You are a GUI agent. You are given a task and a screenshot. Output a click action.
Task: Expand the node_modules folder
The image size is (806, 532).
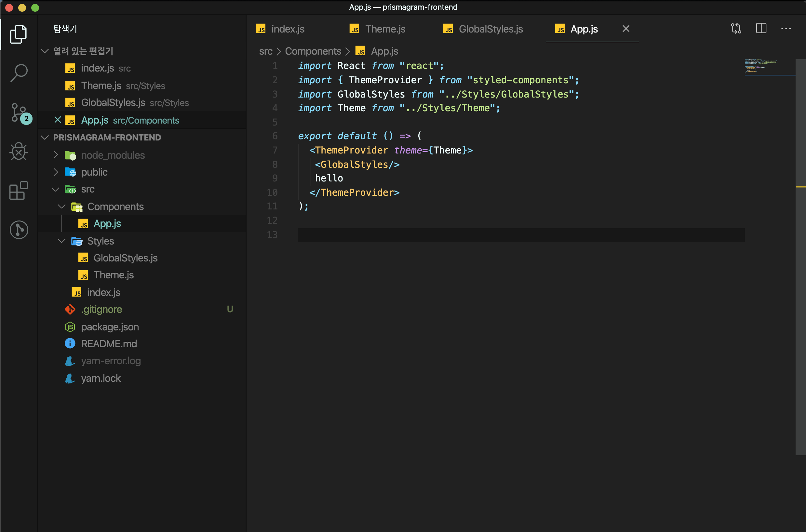click(x=56, y=155)
